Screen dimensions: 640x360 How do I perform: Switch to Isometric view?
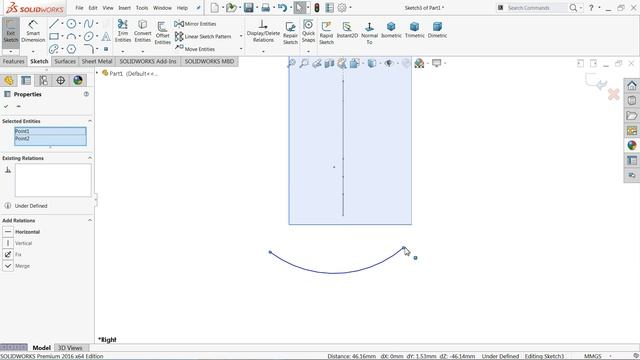click(391, 30)
